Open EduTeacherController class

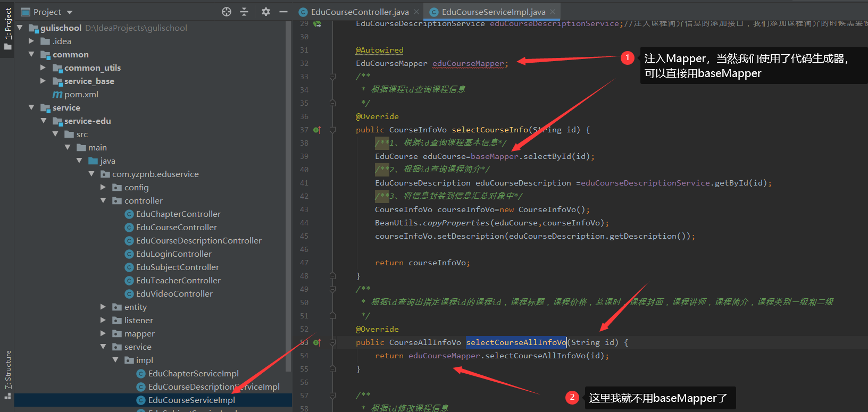coord(178,280)
